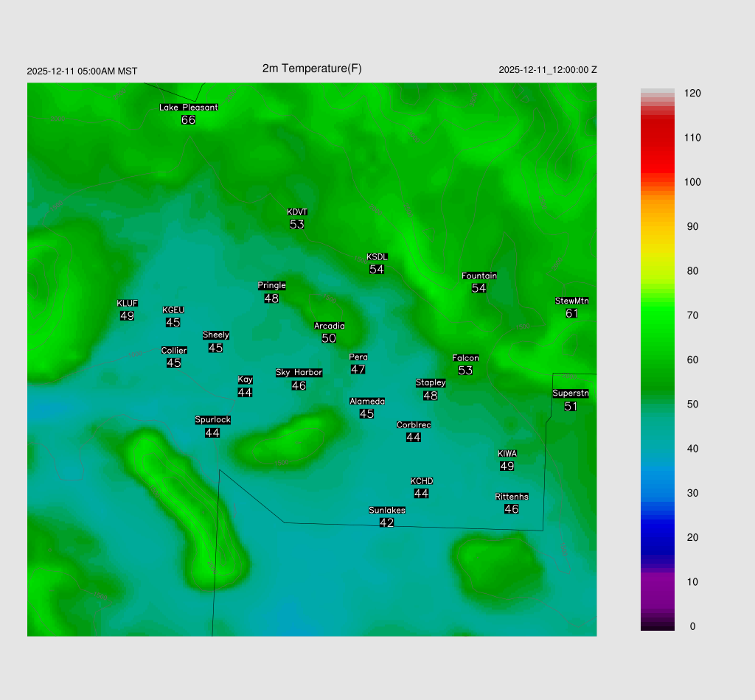755x700 pixels.
Task: Select the Pringle station label
Action: (271, 285)
